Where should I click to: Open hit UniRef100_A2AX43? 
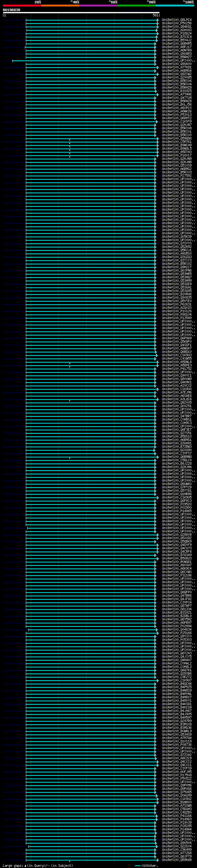click(x=177, y=30)
